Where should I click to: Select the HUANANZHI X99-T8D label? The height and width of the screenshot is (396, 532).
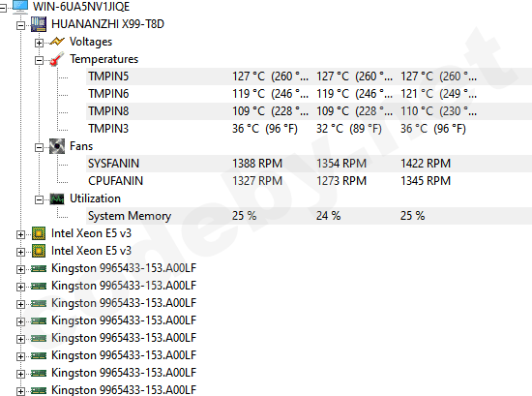pos(107,24)
